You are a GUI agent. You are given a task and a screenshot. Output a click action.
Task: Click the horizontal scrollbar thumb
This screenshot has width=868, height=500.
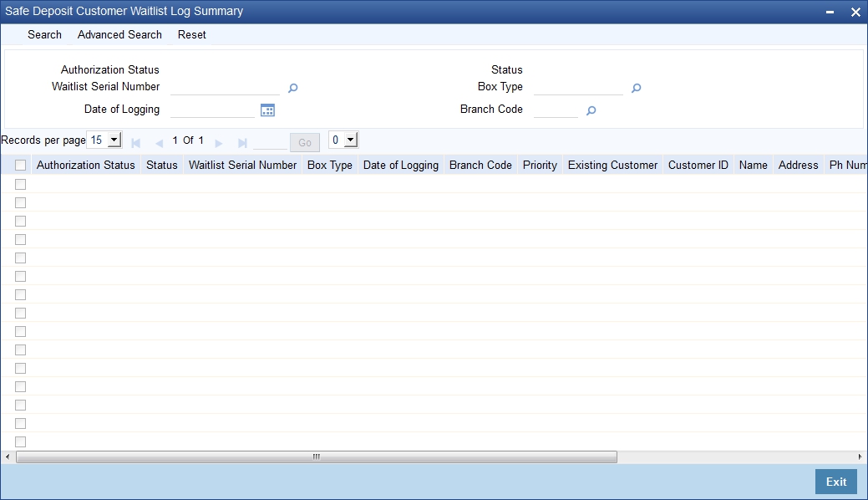317,457
